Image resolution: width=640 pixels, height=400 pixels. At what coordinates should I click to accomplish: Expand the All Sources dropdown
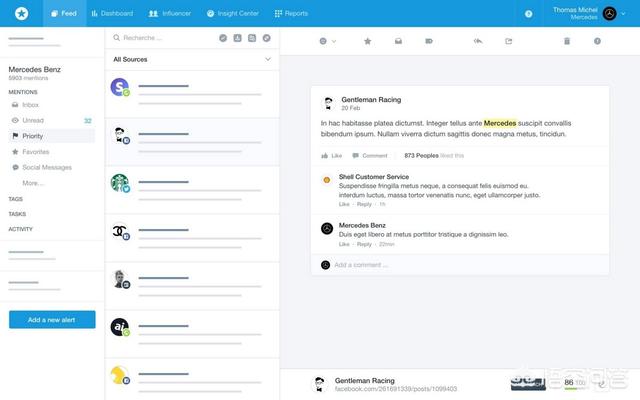[x=192, y=59]
